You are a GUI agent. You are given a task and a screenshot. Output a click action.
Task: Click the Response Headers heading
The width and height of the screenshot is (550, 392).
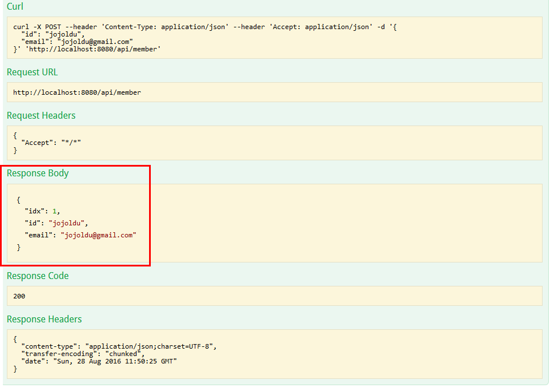click(x=44, y=320)
